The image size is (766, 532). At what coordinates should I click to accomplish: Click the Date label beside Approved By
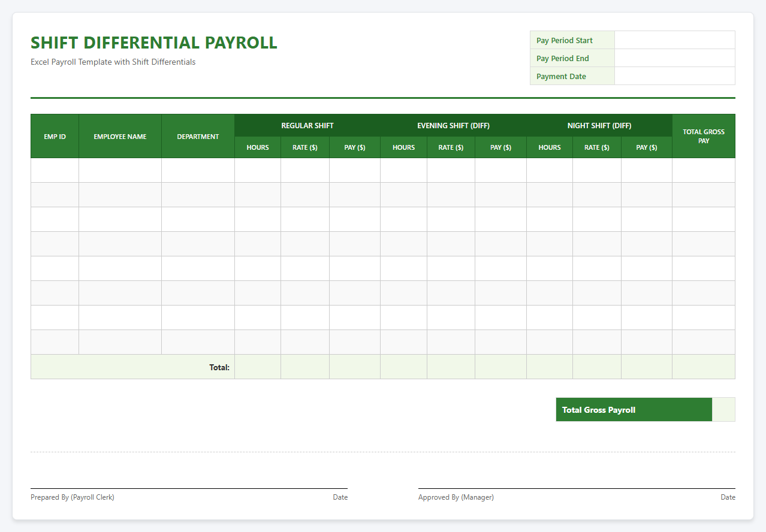click(x=728, y=497)
